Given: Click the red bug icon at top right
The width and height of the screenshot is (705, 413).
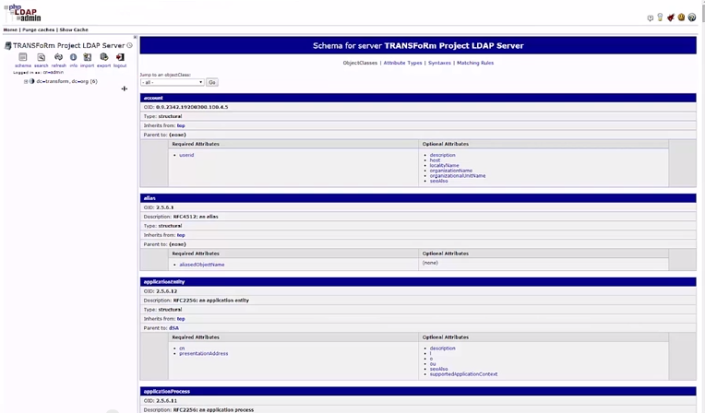Looking at the screenshot, I should tap(671, 17).
